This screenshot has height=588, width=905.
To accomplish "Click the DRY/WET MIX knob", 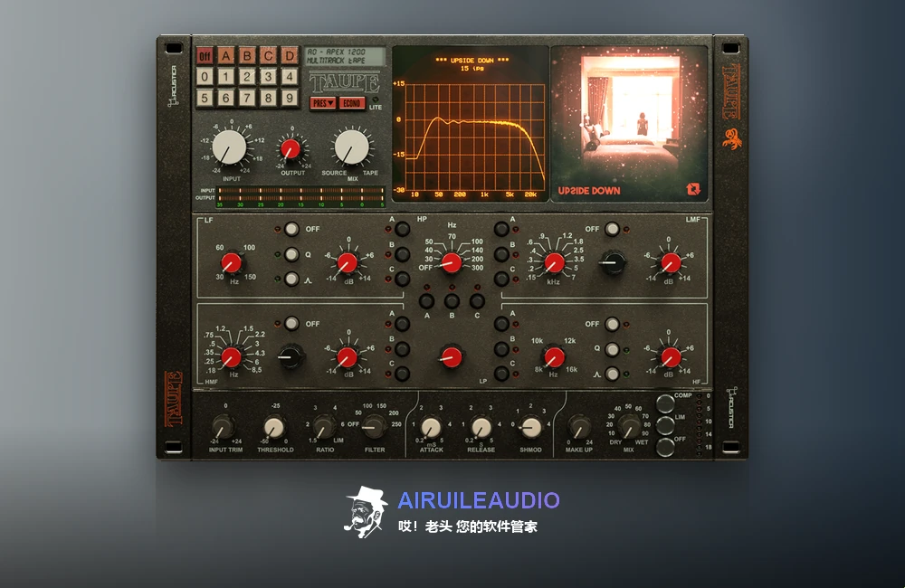I will 629,428.
